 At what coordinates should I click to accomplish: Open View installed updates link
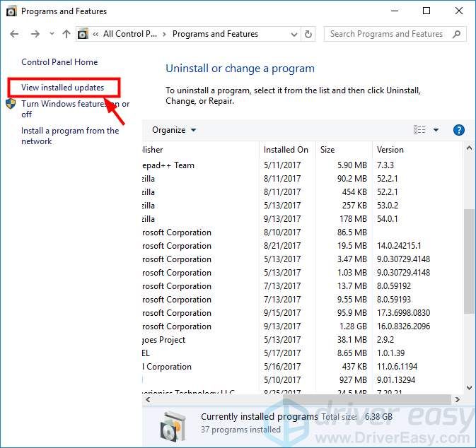[62, 88]
